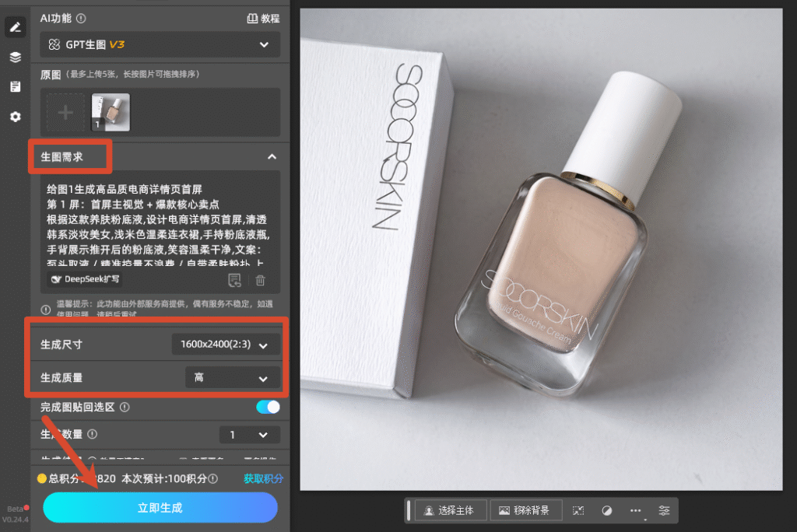Click the 获取积分 link
This screenshot has height=532, width=797.
tap(263, 478)
